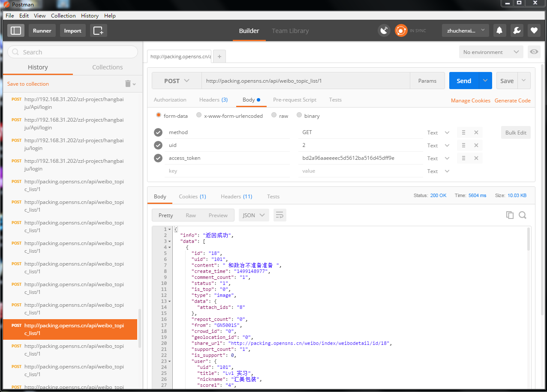Screen dimensions: 547x392
Task: Open the Collection menu
Action: pos(63,15)
